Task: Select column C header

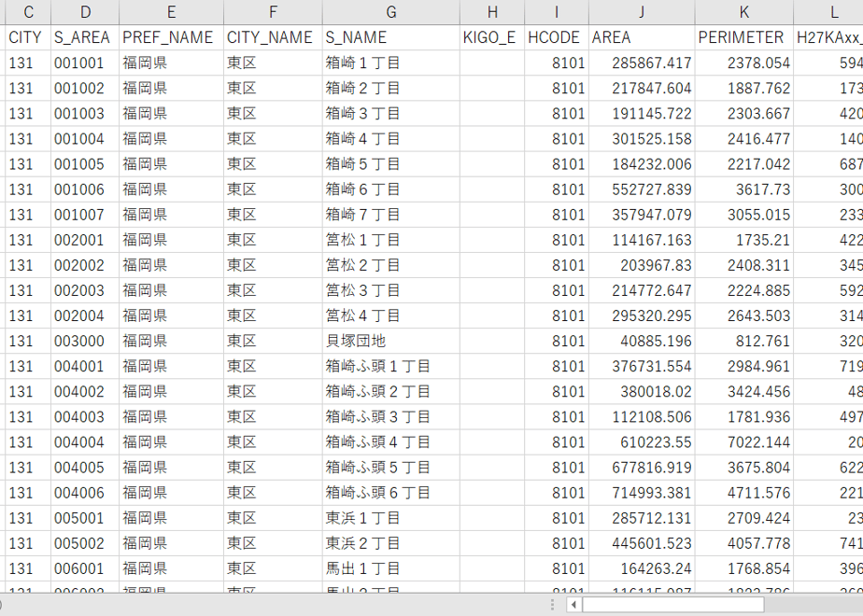Action: coord(28,12)
